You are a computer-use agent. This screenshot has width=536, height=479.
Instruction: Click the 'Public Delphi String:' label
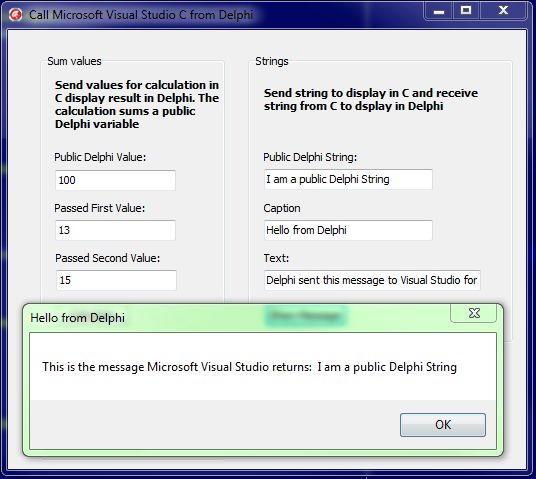pyautogui.click(x=310, y=157)
